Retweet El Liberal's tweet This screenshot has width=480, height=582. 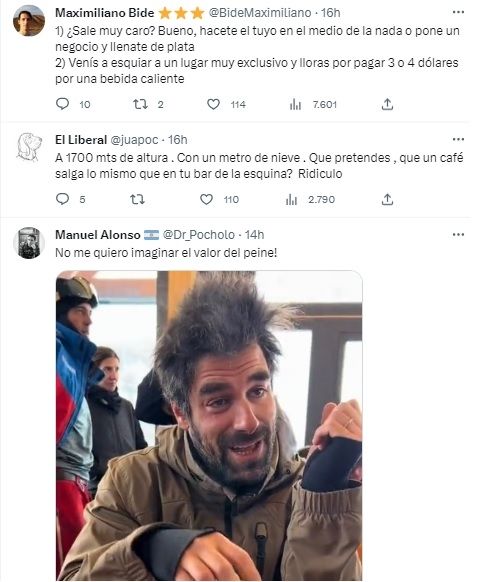click(x=137, y=200)
